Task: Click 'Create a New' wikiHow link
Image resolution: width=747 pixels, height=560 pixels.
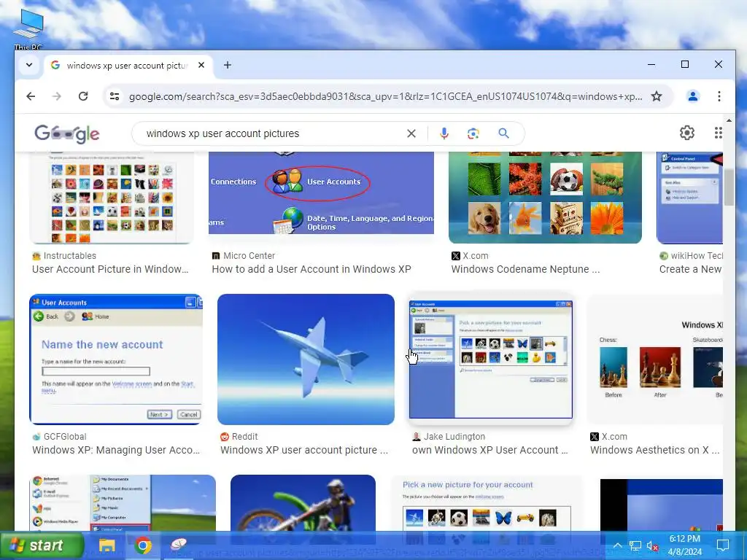Action: pyautogui.click(x=690, y=269)
